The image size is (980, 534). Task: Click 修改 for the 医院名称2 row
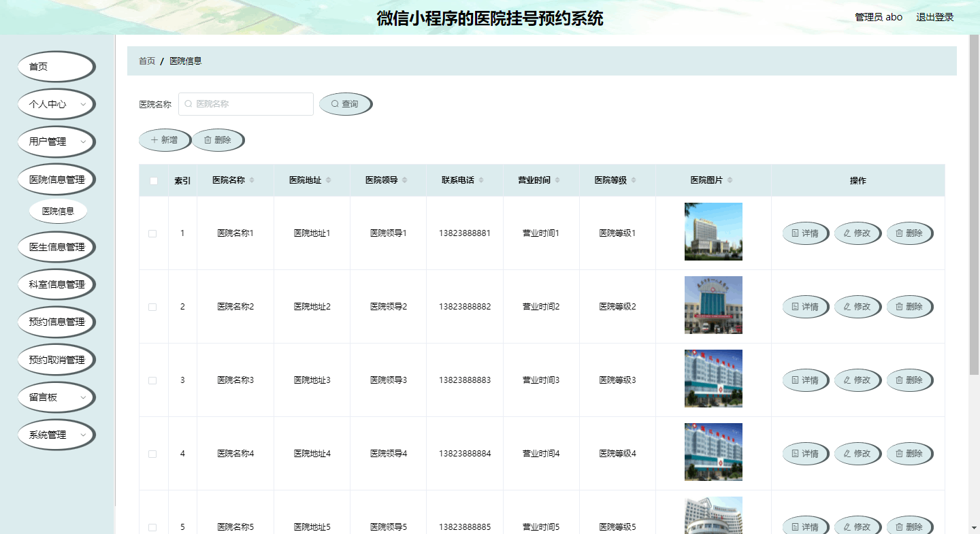point(857,307)
